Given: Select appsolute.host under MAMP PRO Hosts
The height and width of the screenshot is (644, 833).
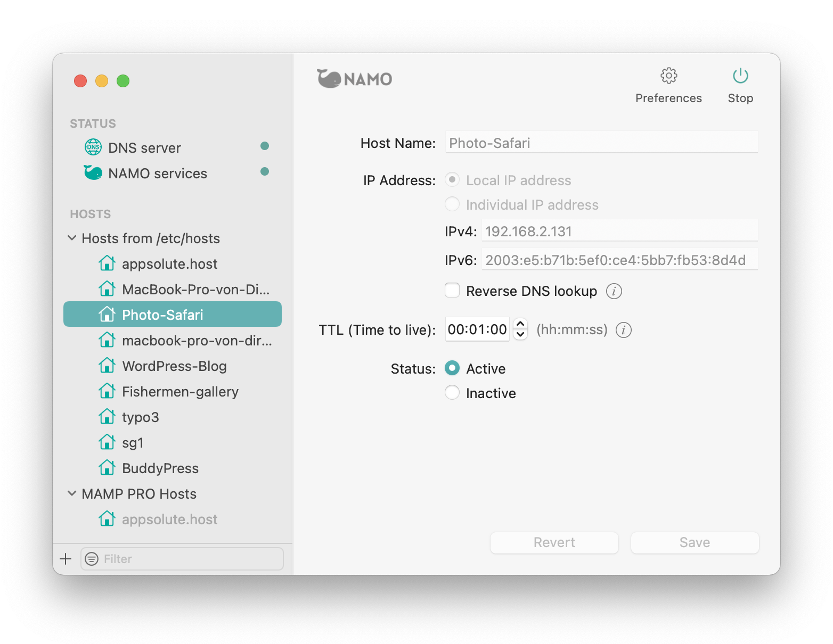Looking at the screenshot, I should click(173, 519).
